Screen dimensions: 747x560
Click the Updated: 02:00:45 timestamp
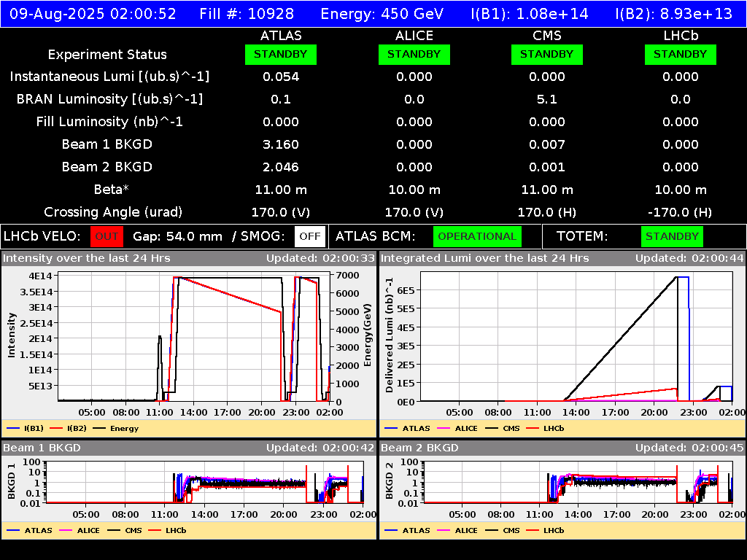click(689, 448)
